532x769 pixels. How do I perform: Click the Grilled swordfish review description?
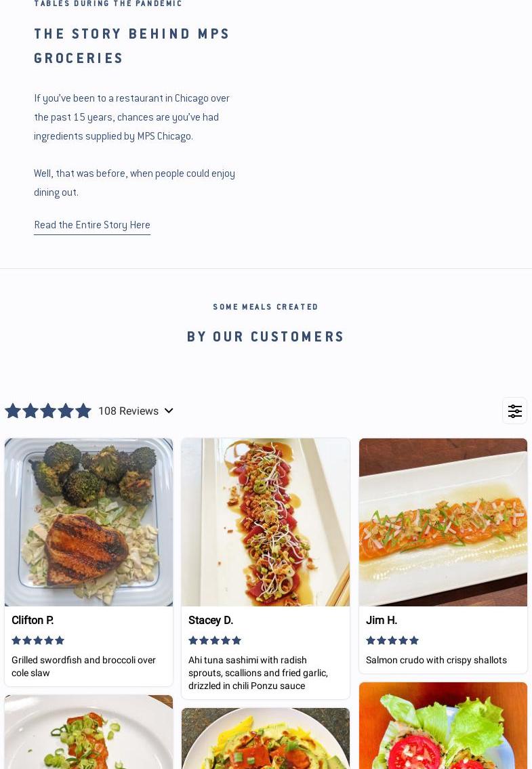[83, 666]
